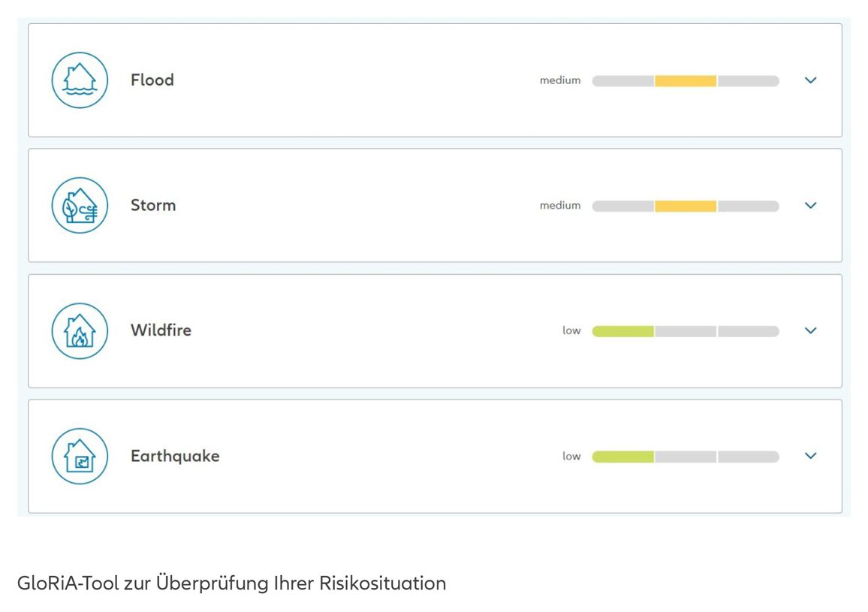Click the GloRiA-Tool caption text
Viewport: 868px width, 612px height.
click(231, 583)
